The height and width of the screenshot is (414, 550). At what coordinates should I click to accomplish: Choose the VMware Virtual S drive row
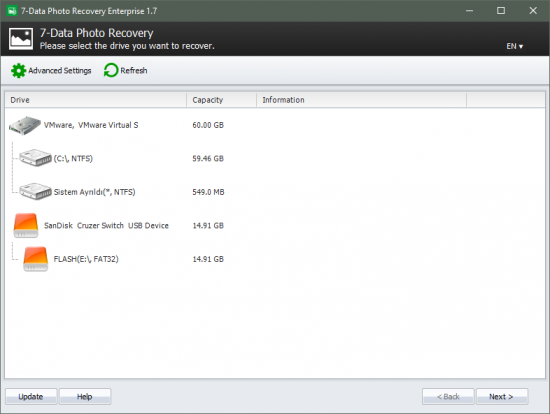pos(275,125)
